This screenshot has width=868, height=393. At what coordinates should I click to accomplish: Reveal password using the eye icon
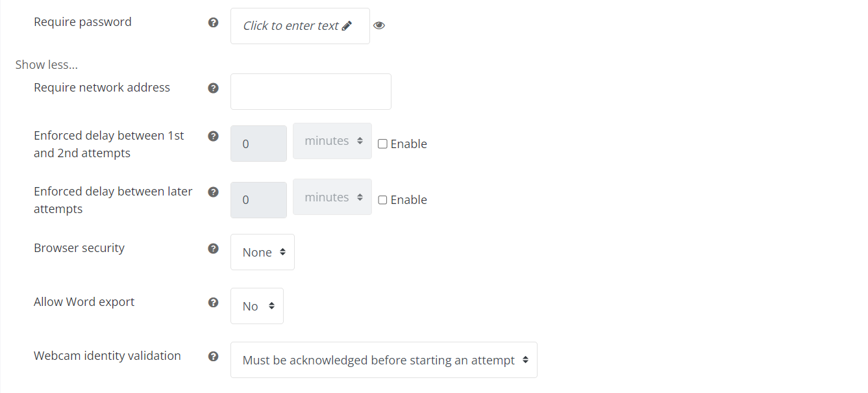click(x=379, y=26)
